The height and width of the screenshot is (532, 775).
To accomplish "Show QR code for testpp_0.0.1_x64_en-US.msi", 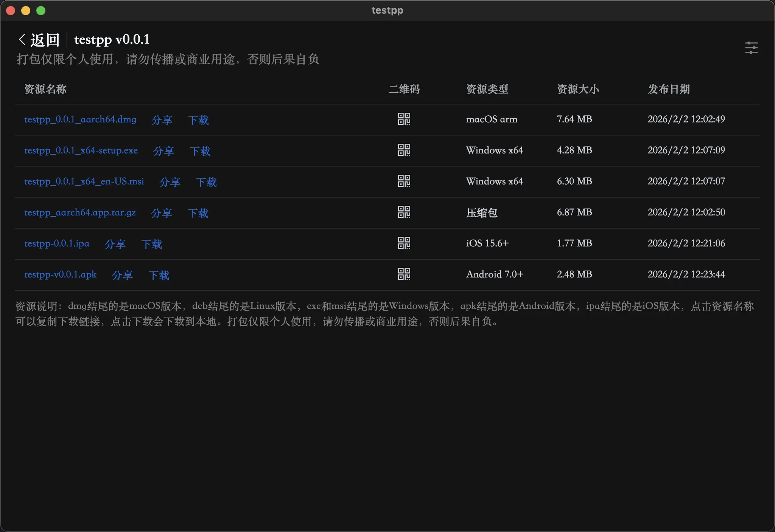I will [x=405, y=182].
